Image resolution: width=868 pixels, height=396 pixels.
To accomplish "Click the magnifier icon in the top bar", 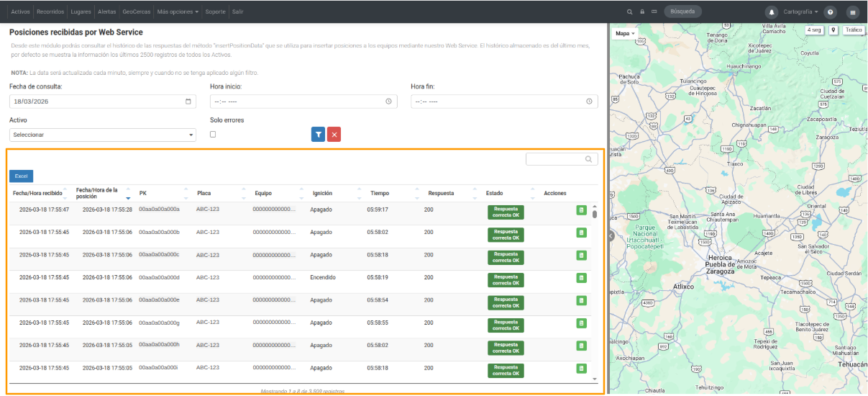I will click(x=630, y=12).
